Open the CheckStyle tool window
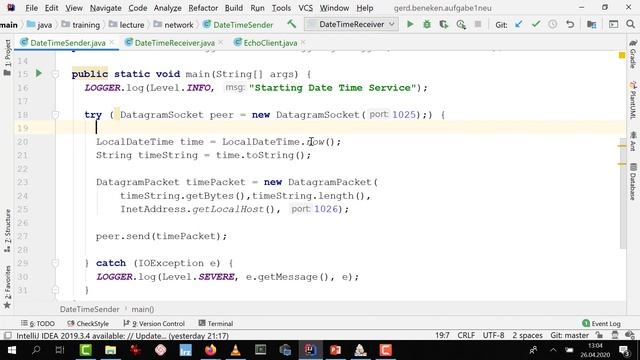 point(88,323)
